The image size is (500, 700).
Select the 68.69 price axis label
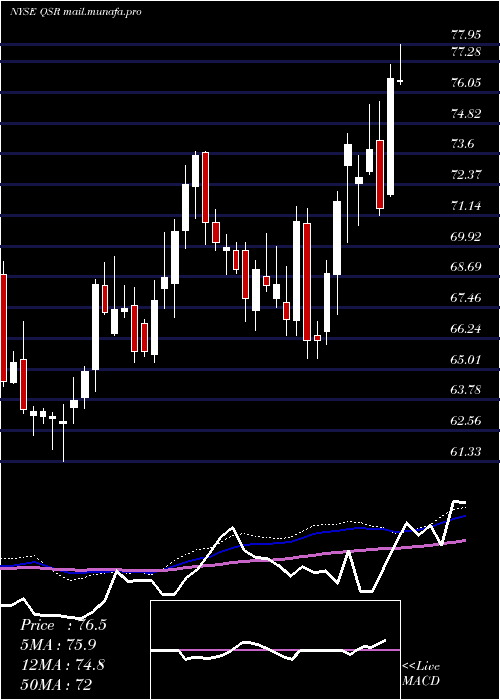(x=468, y=267)
